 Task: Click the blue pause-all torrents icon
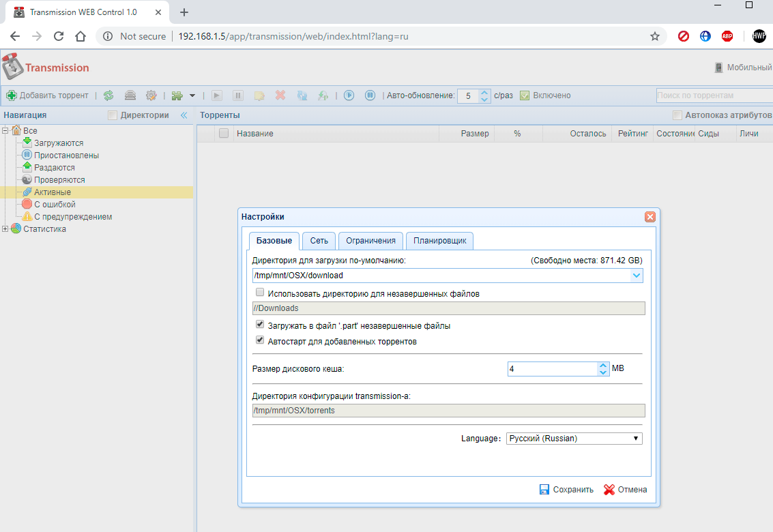[x=370, y=95]
